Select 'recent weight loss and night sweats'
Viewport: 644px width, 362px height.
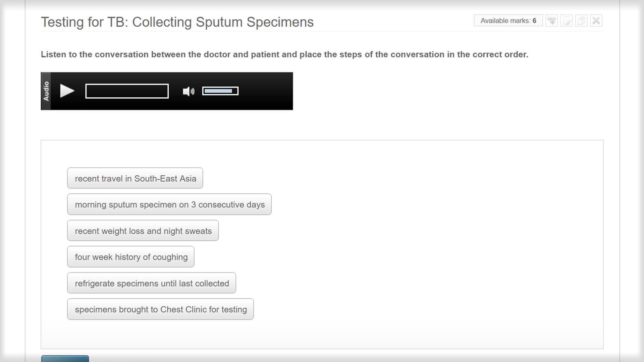pos(143,231)
